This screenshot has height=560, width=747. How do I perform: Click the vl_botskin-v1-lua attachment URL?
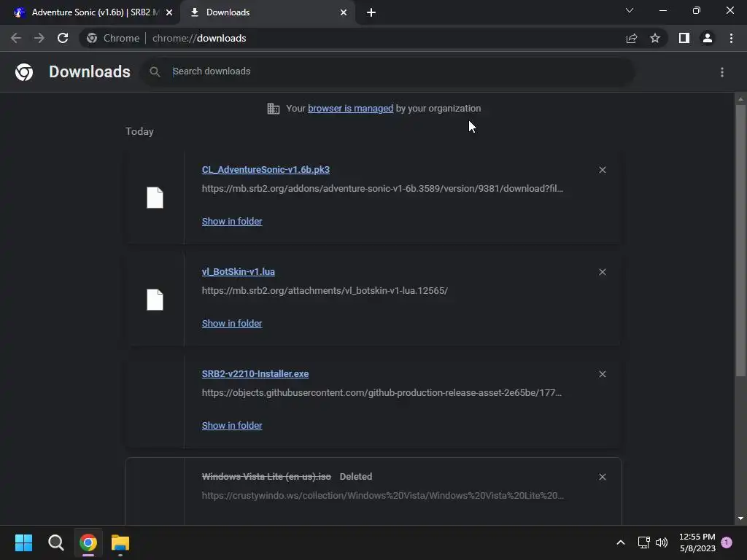325,290
